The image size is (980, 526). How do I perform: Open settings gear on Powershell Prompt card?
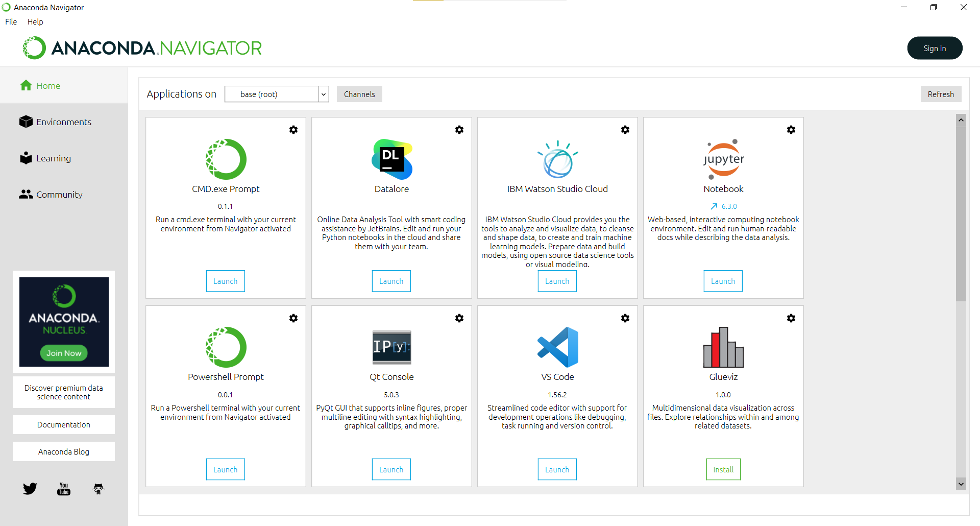(293, 318)
